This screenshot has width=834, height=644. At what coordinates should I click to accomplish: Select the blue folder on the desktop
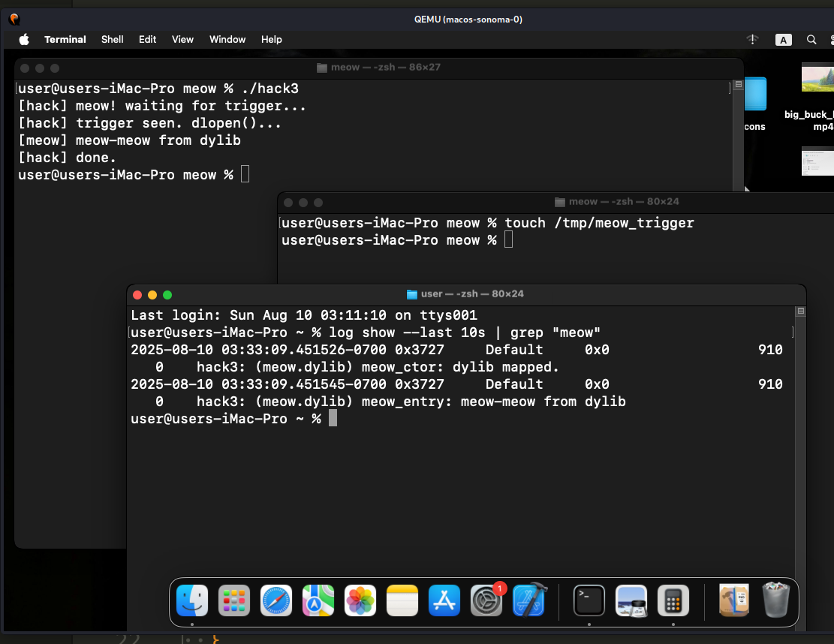[x=755, y=94]
